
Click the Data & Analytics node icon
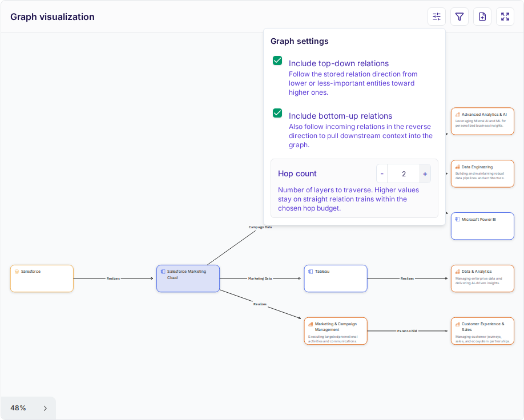pyautogui.click(x=457, y=272)
